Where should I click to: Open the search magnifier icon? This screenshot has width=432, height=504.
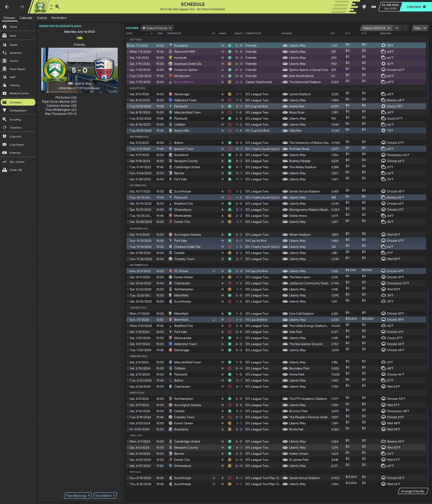[57, 7]
